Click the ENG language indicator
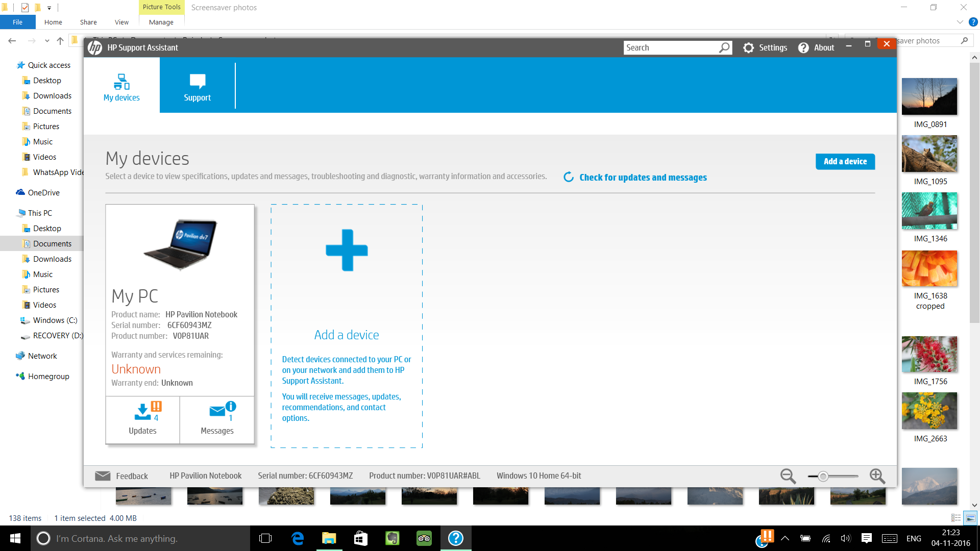The width and height of the screenshot is (980, 551). [x=914, y=538]
